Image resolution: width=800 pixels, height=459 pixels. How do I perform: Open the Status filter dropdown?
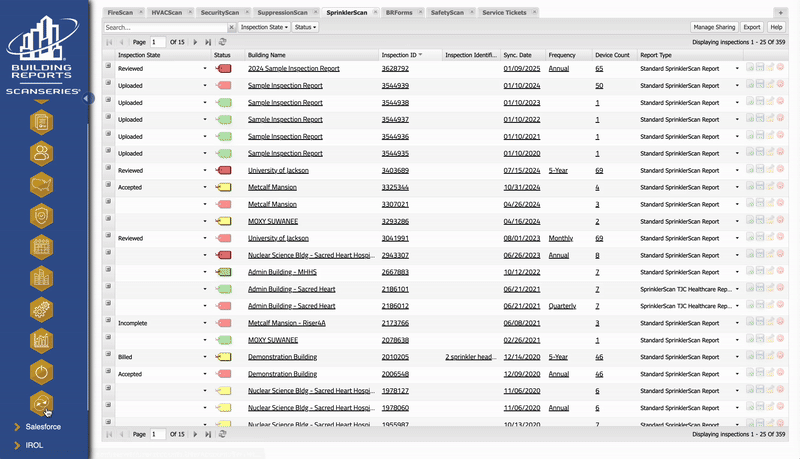pos(306,27)
